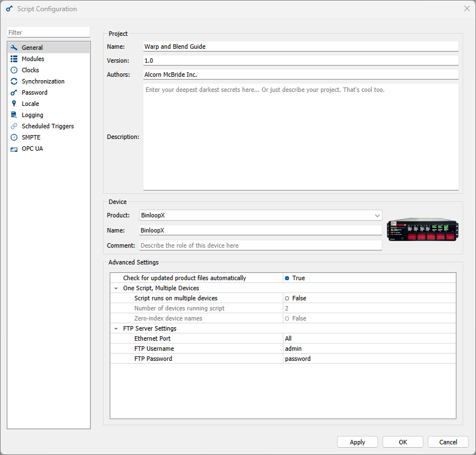This screenshot has height=455, width=476.
Task: Click the Scheduled Triggers link icon
Action: pyautogui.click(x=14, y=126)
